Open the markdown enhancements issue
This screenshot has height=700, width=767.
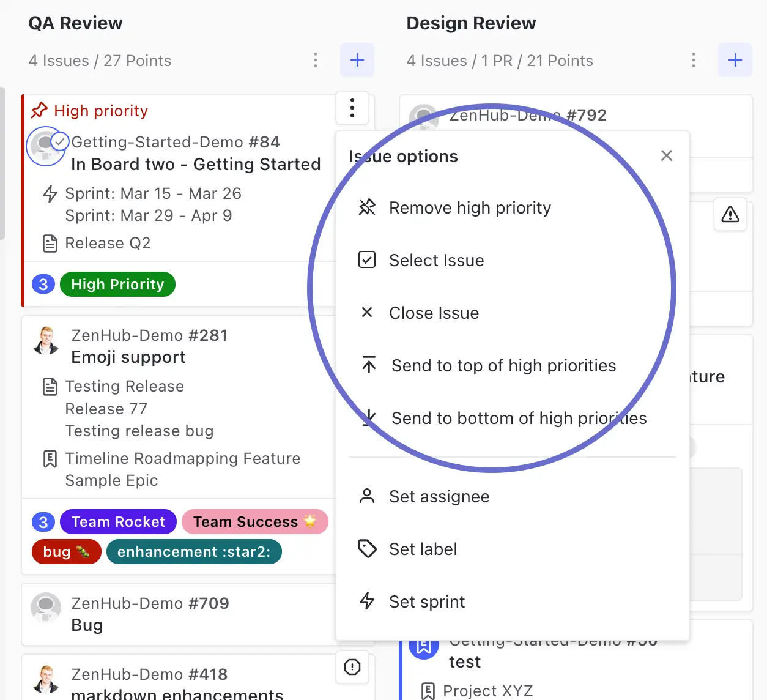pos(177,694)
